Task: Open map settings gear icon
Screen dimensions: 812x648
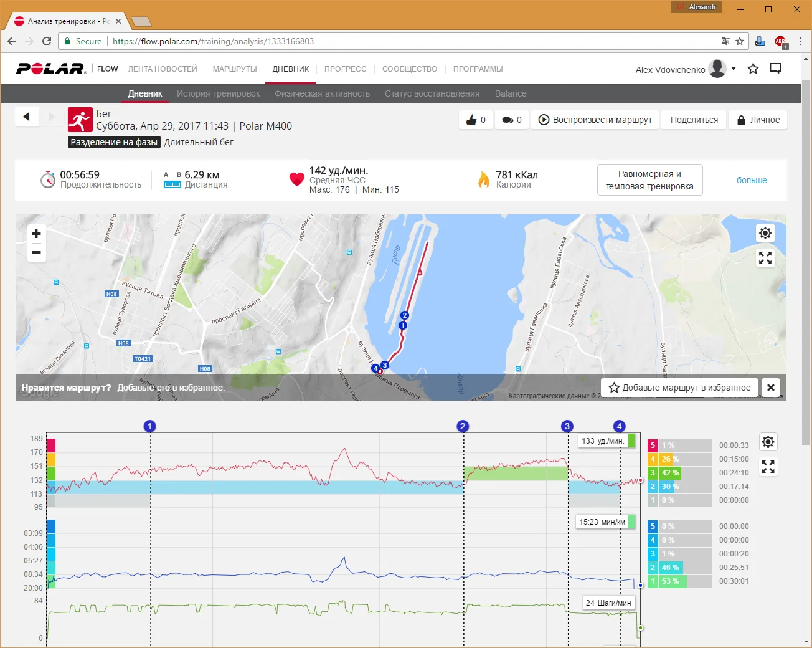Action: (765, 233)
